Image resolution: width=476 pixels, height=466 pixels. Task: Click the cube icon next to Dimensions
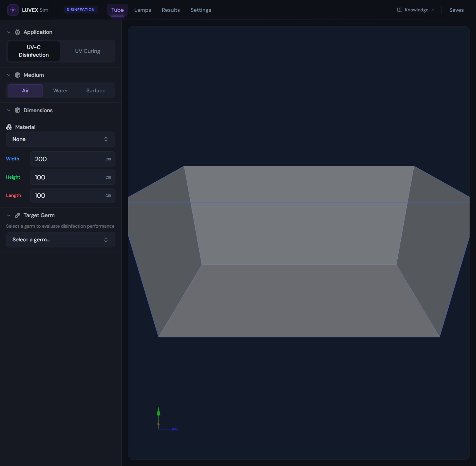[x=17, y=110]
